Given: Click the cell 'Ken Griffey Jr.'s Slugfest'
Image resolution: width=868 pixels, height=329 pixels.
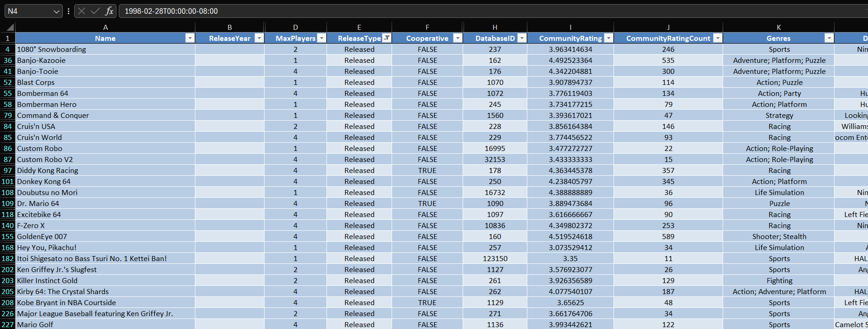Looking at the screenshot, I should (105, 269).
